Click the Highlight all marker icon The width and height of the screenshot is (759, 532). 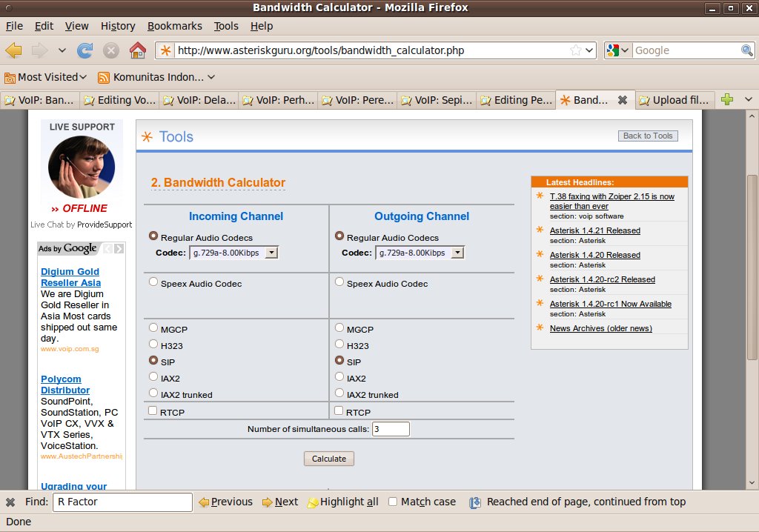click(x=313, y=502)
